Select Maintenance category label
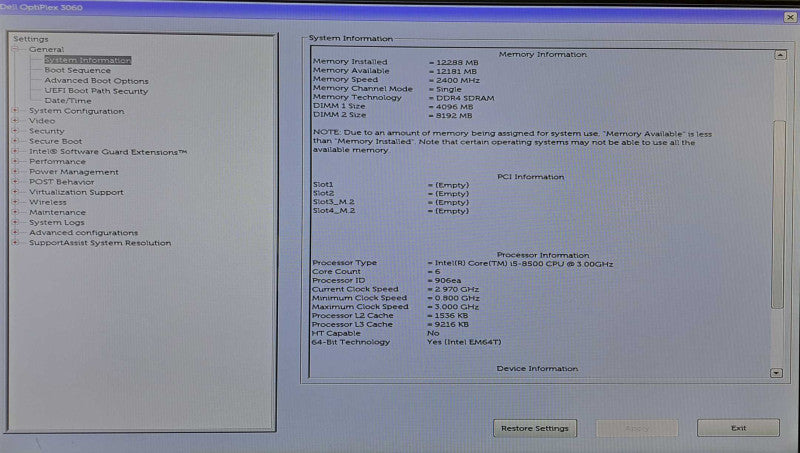Screen dimensions: 800x453 (x=57, y=212)
